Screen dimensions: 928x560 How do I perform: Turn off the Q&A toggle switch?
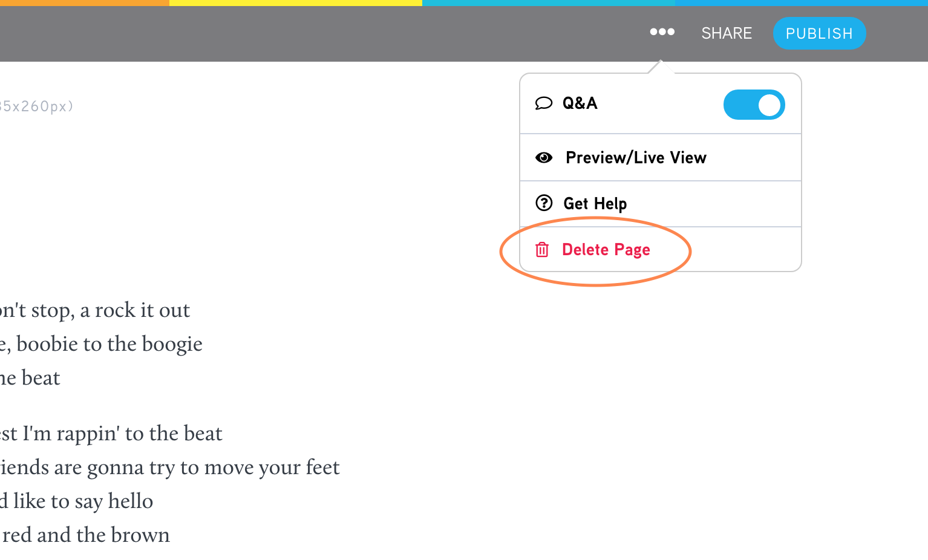[754, 105]
